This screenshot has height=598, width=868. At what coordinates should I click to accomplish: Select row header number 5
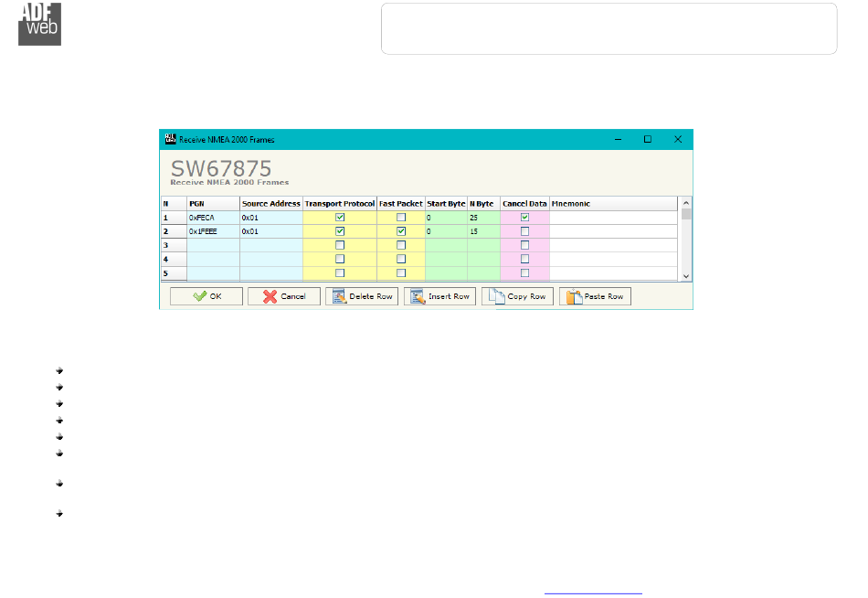click(174, 273)
